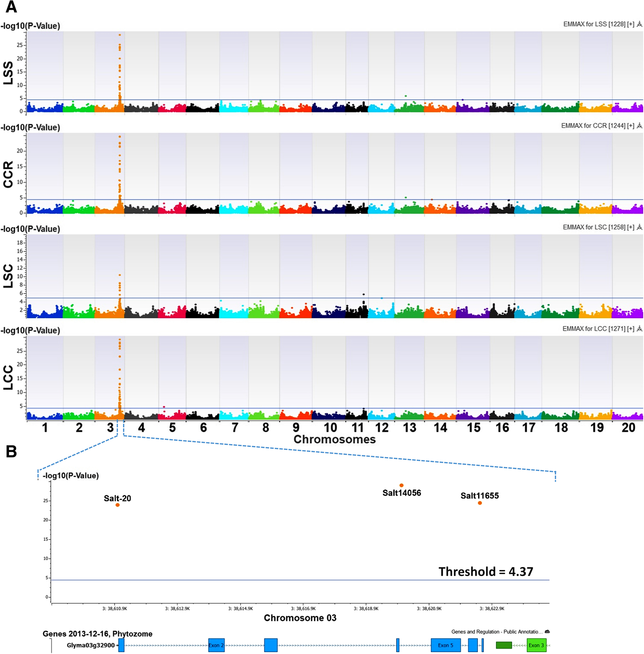
Task: Click the Exon 2 block of Glyma03g32900
Action: (x=216, y=645)
